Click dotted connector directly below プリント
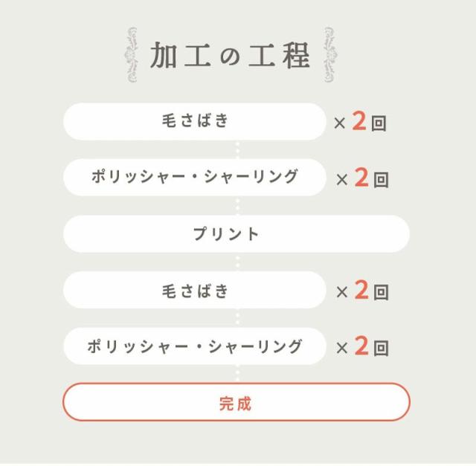 click(x=237, y=262)
